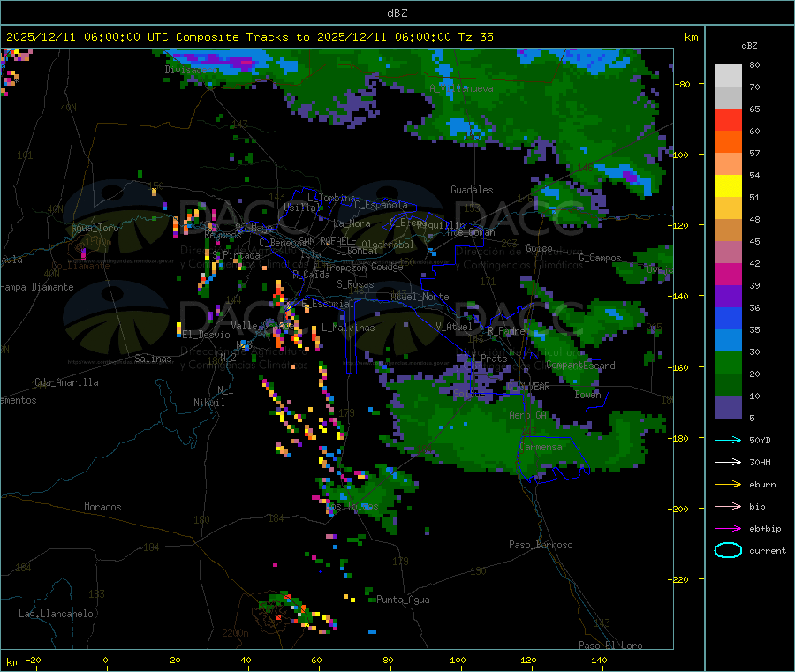Click the mauve 42–45 dBZ color band
Screen dimensions: 795x672
pos(728,253)
